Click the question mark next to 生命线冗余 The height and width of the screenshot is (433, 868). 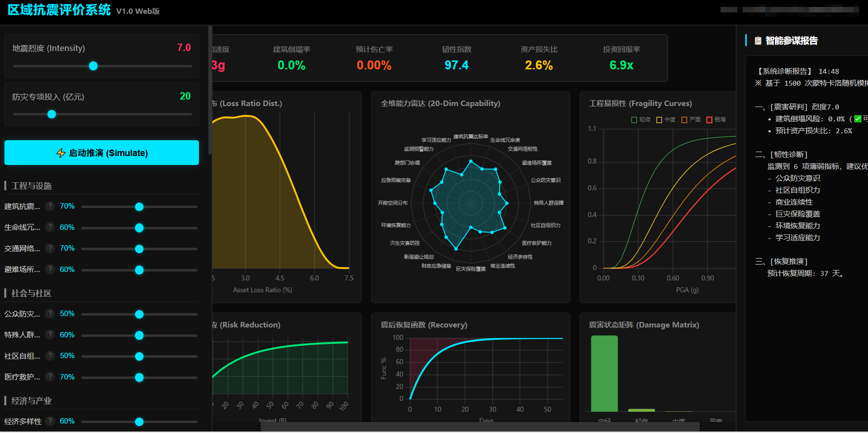pyautogui.click(x=50, y=227)
